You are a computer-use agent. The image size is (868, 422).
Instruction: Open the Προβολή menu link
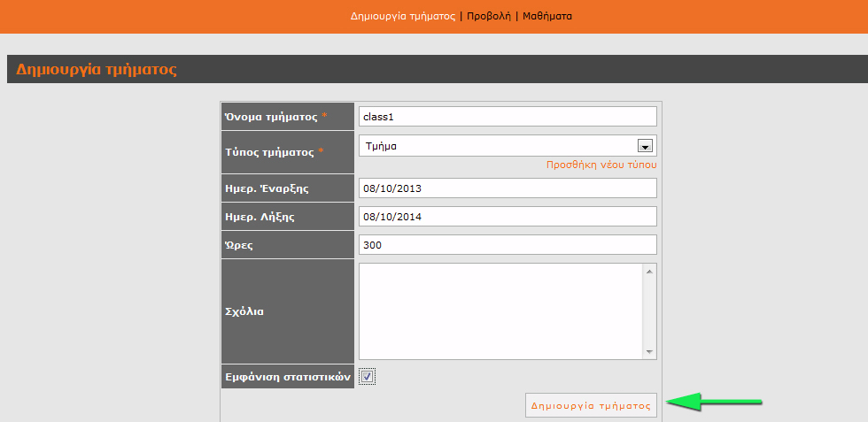tap(488, 16)
